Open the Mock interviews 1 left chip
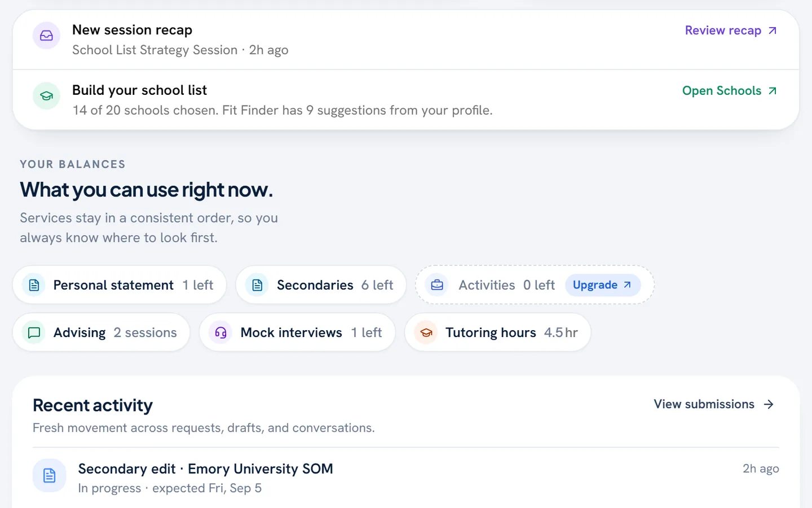Image resolution: width=812 pixels, height=508 pixels. pyautogui.click(x=297, y=332)
